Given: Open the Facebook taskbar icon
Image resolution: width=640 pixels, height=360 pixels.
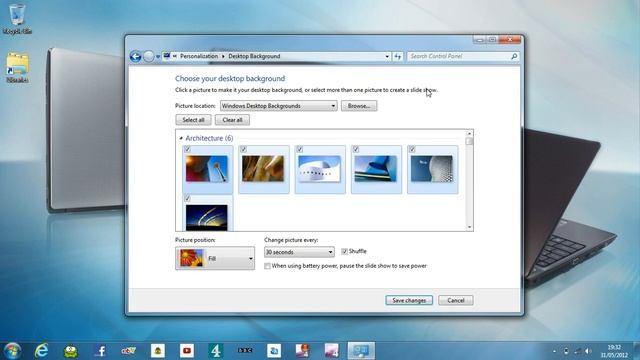Looking at the screenshot, I should coord(100,351).
